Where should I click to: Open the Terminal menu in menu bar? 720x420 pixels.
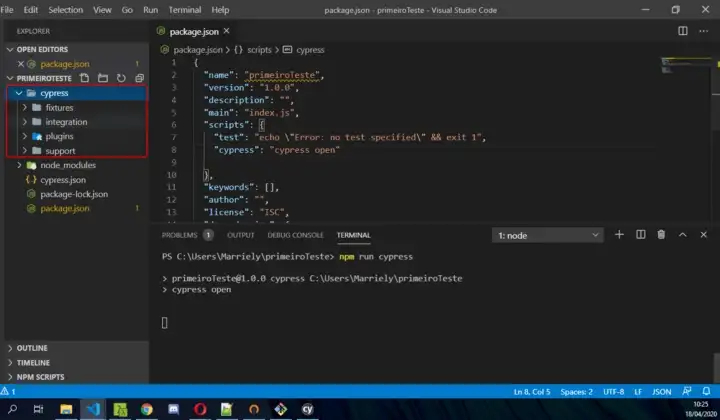tap(183, 9)
